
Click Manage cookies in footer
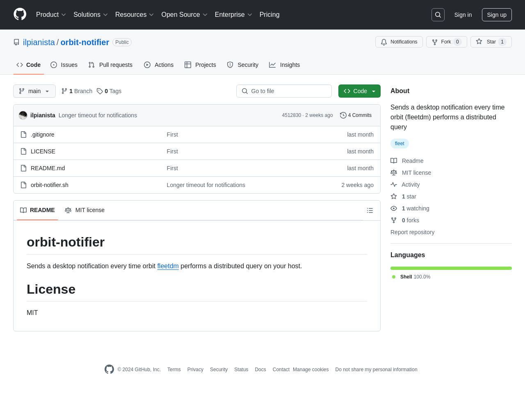[x=311, y=370]
